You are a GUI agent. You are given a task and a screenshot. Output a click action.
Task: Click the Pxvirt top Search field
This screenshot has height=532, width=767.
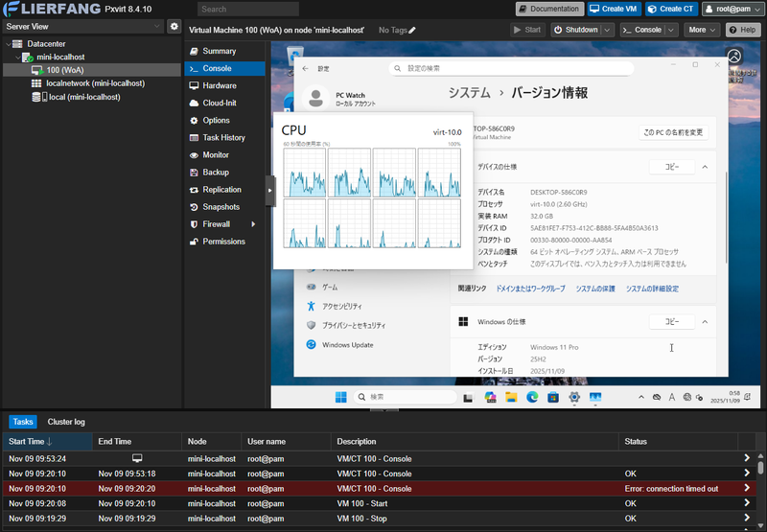248,9
